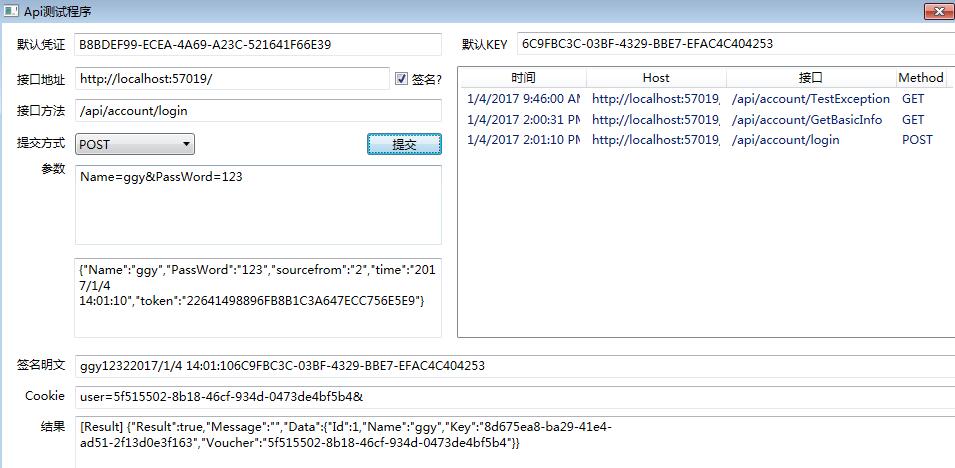
Task: Focus the 签名明文 text field
Action: click(x=514, y=366)
